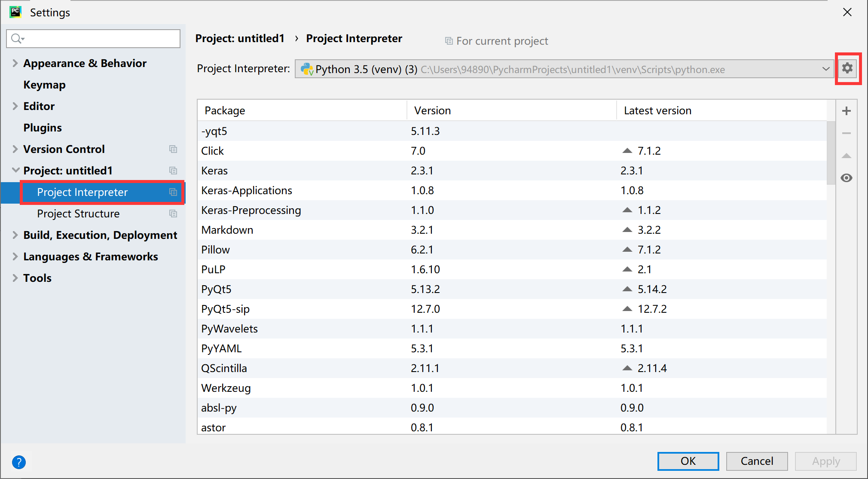This screenshot has width=868, height=479.
Task: Select Plugins in settings tree
Action: click(x=43, y=128)
